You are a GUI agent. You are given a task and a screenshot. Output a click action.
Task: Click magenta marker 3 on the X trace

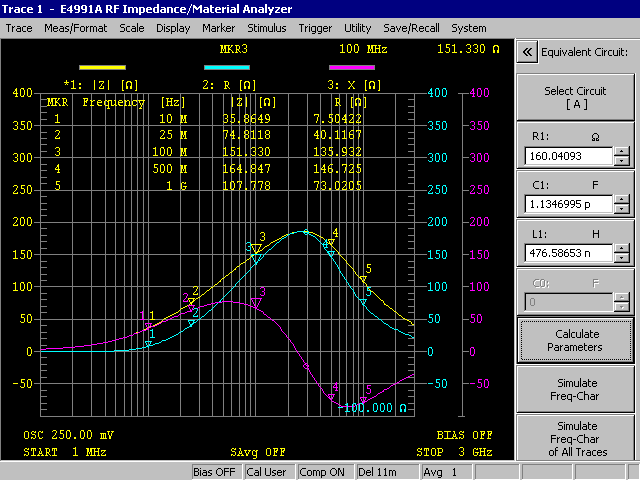(x=256, y=302)
